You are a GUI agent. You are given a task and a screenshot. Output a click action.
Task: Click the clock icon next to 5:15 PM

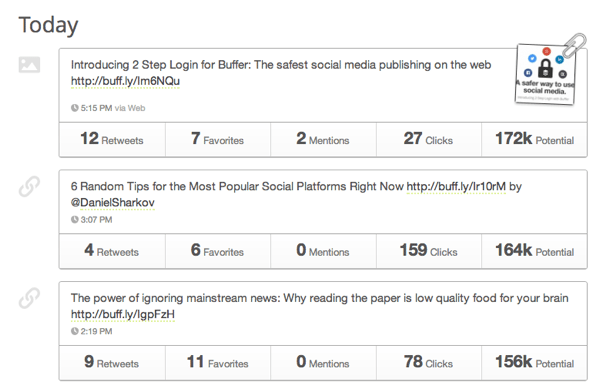75,108
